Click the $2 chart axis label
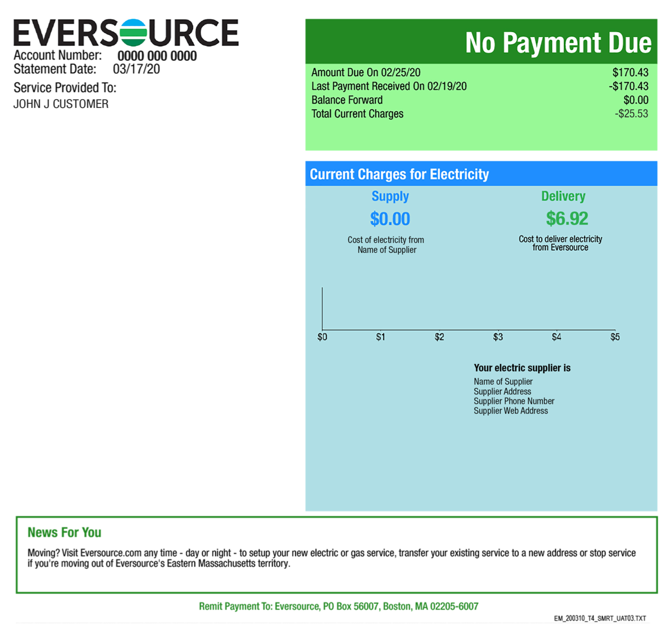 (439, 337)
